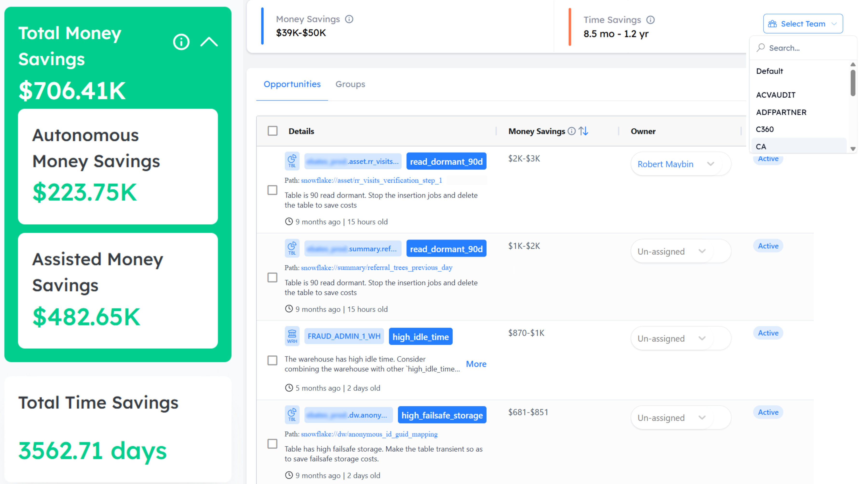
Task: Click the clock icon under the first opportunity
Action: pyautogui.click(x=288, y=221)
